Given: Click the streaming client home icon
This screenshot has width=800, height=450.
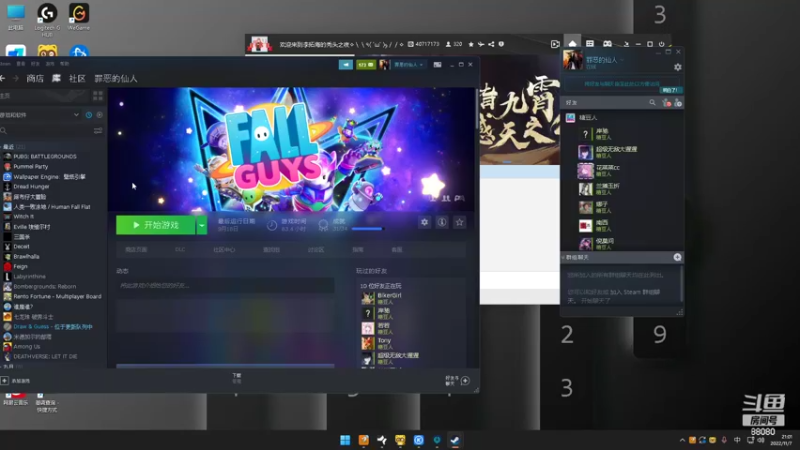Looking at the screenshot, I should click(x=572, y=44).
